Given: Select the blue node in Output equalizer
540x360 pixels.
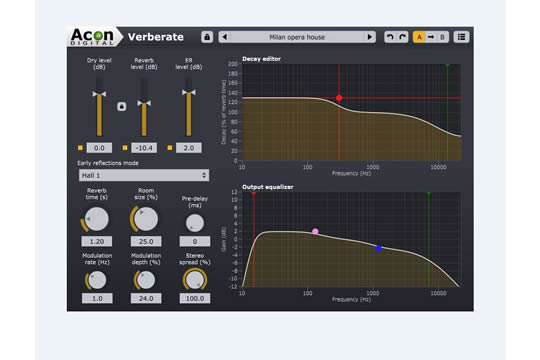Looking at the screenshot, I should 378,248.
